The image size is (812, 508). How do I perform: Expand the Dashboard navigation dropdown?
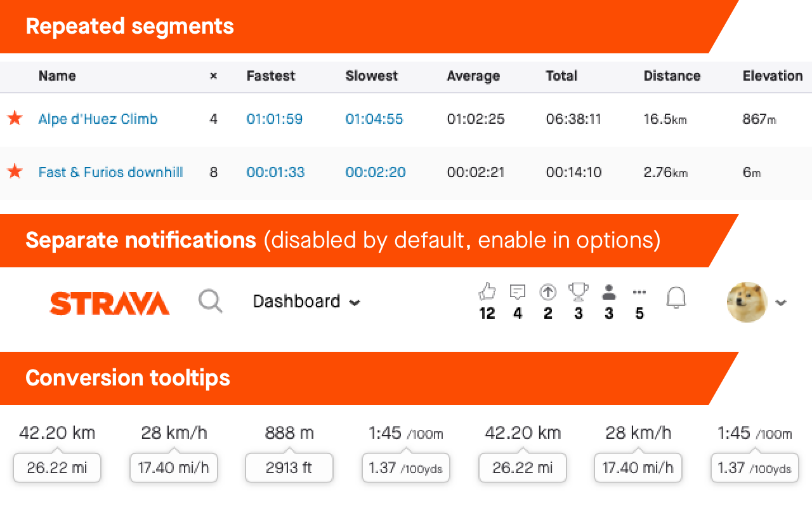(306, 302)
